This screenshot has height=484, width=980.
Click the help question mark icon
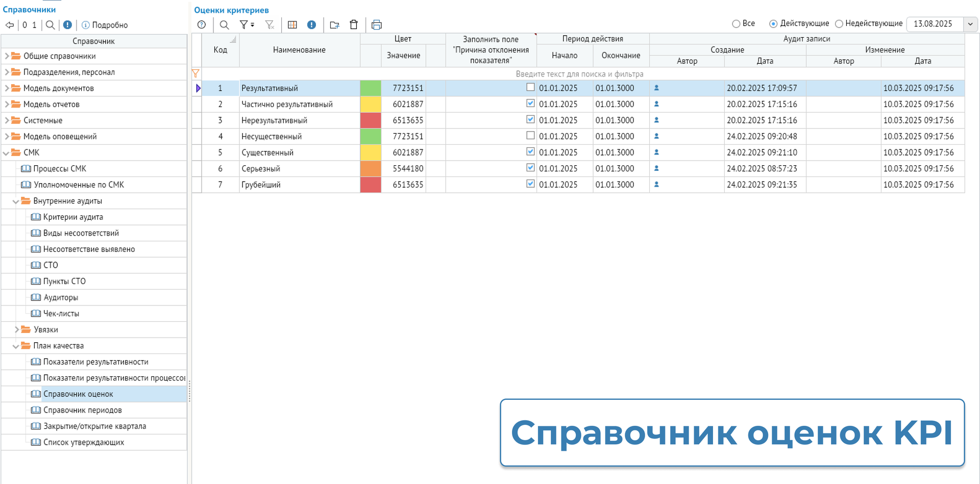click(202, 24)
